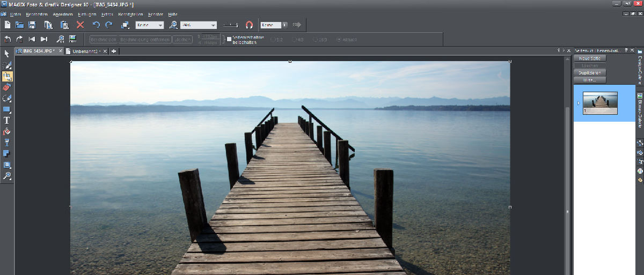The width and height of the screenshot is (644, 275).
Task: Toggle the red magnet snapping icon
Action: pyautogui.click(x=249, y=25)
